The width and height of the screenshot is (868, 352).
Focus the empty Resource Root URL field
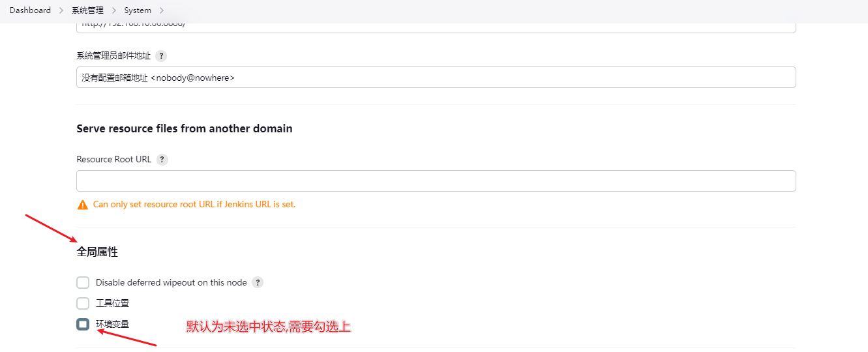436,181
